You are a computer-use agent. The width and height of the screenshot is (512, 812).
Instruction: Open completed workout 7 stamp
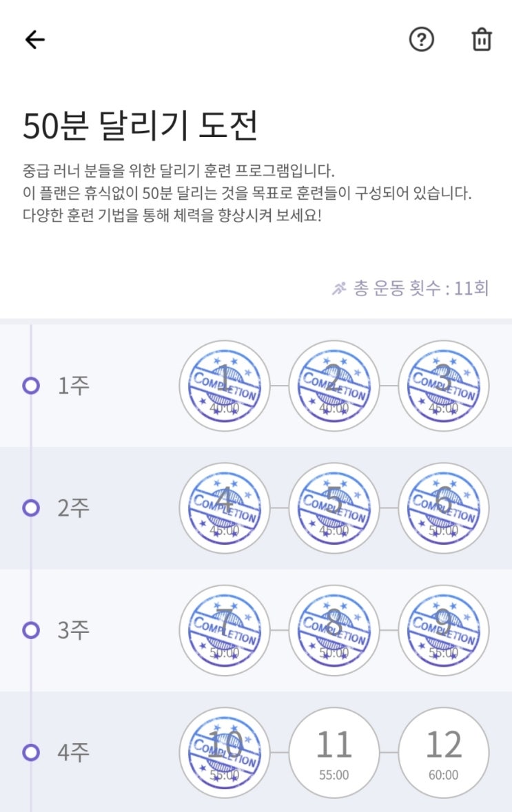[x=224, y=630]
